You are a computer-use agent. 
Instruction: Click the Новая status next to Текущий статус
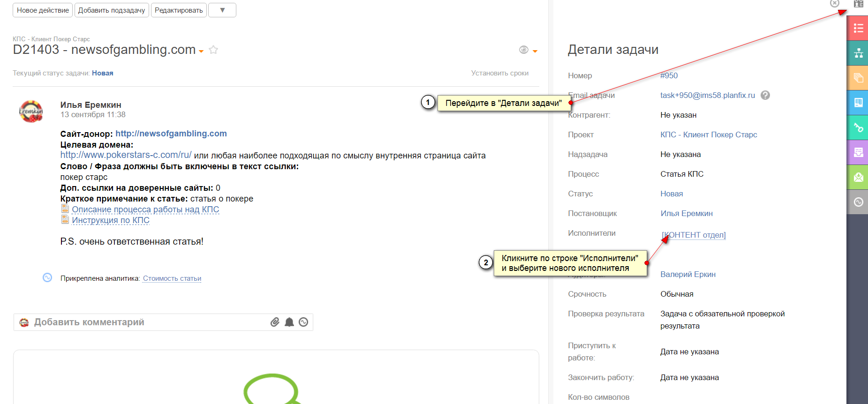pyautogui.click(x=103, y=73)
